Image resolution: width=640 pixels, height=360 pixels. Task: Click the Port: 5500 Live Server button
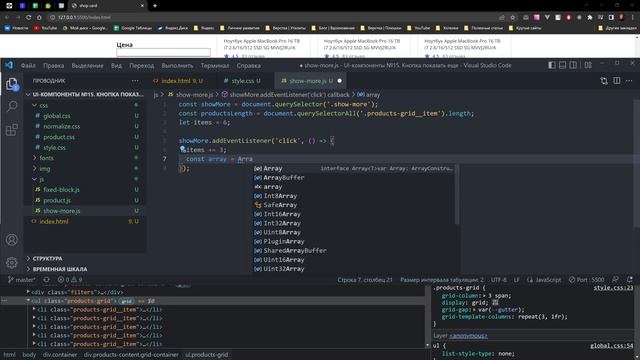(x=586, y=280)
